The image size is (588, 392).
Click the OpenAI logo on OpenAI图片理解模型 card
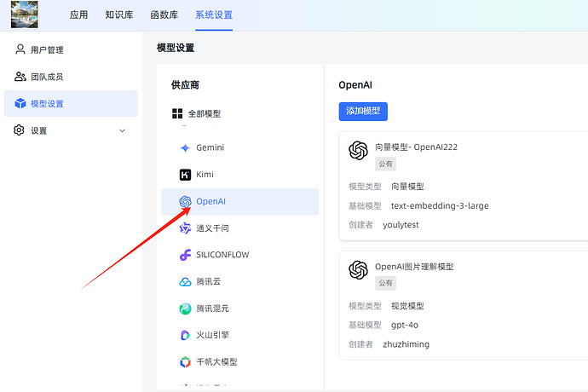pyautogui.click(x=358, y=270)
